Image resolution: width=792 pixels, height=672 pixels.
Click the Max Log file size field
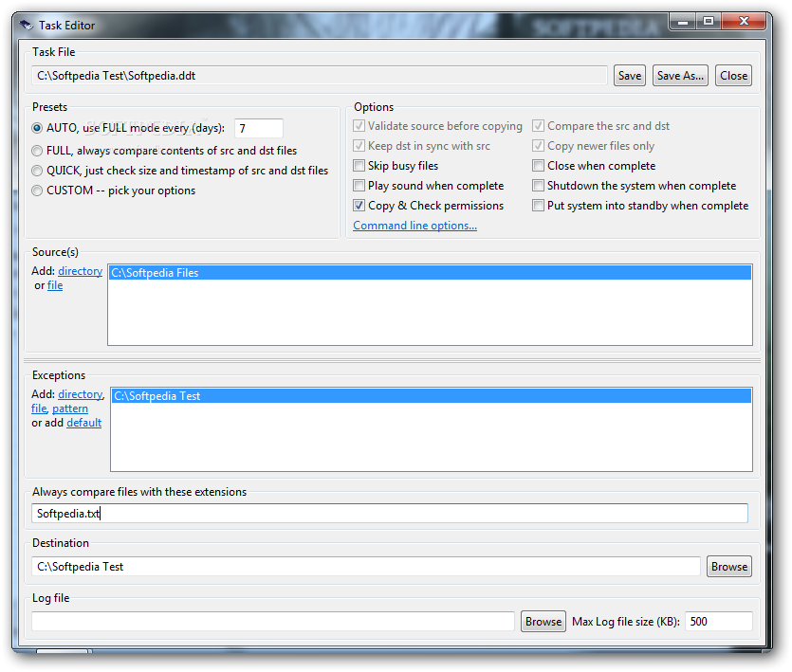pos(719,622)
